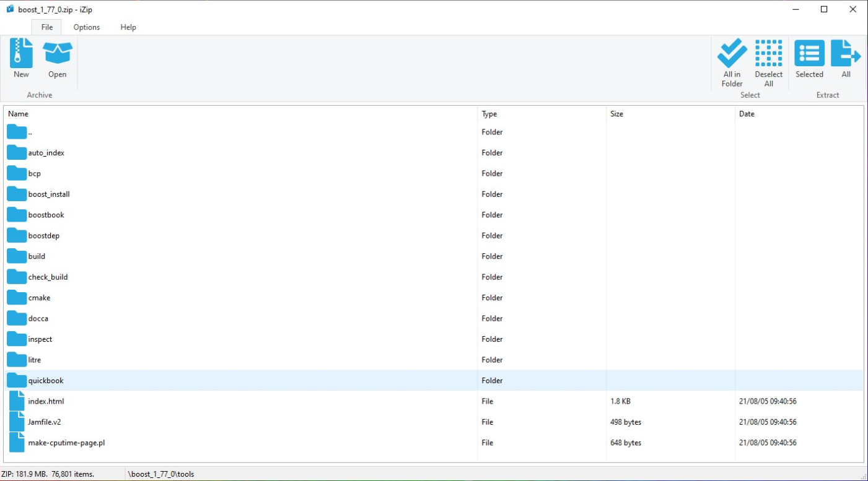868x481 pixels.
Task: Click the \boost_1_77_0\tools path in status bar
Action: (161, 474)
